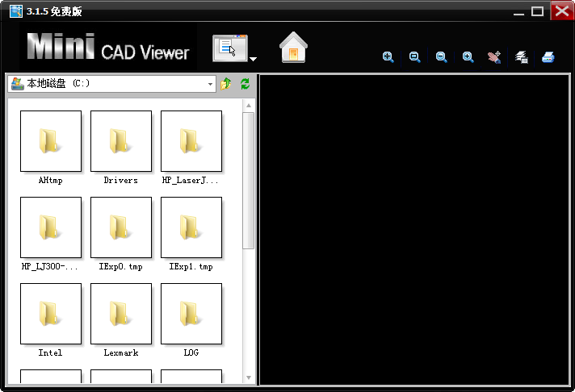Select the IExp0.tmp folder thumbnail
This screenshot has width=575, height=392.
click(121, 227)
